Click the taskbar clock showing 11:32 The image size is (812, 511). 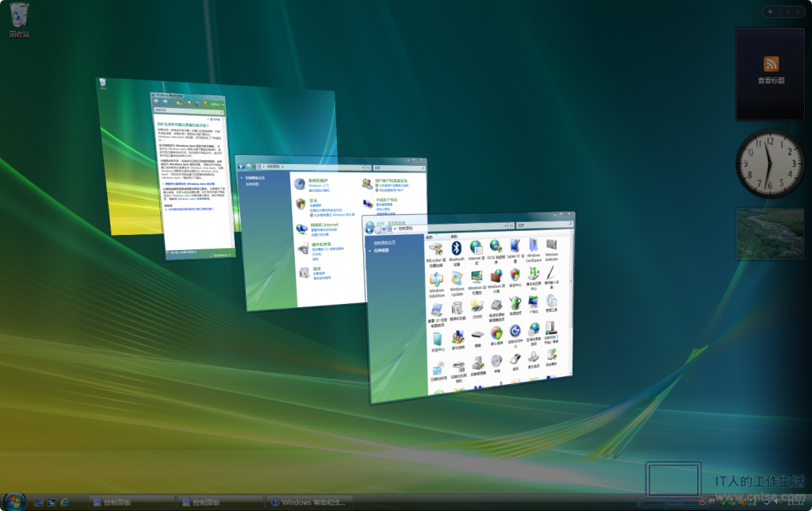point(795,502)
